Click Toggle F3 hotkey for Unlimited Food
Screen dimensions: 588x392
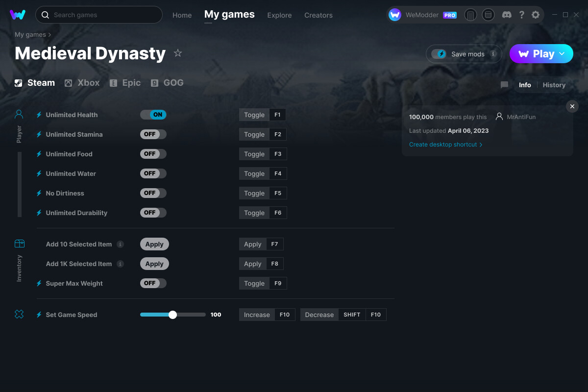coord(263,154)
